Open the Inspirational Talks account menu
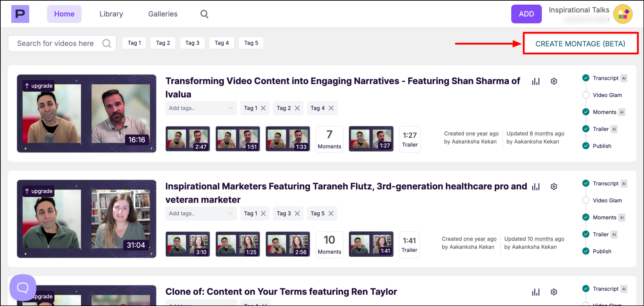Image resolution: width=644 pixels, height=306 pixels. pyautogui.click(x=579, y=10)
